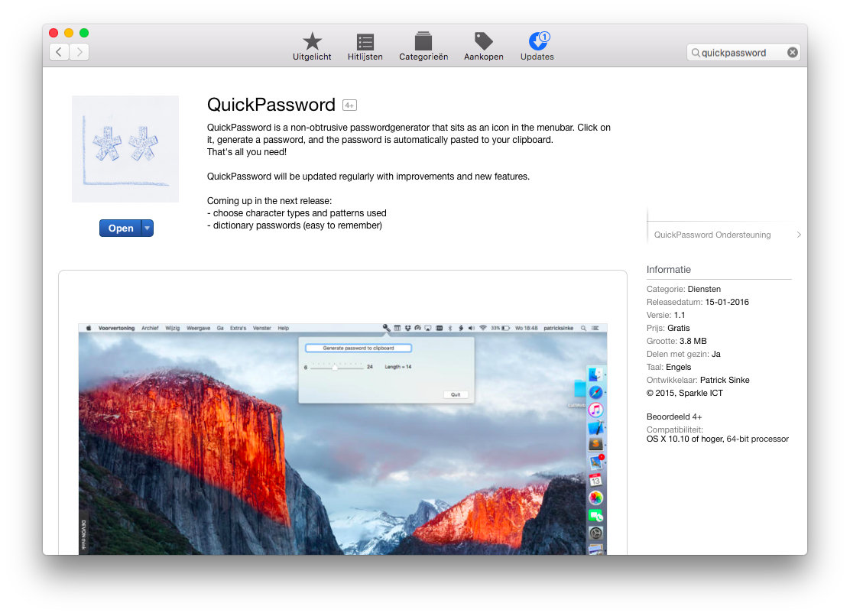The width and height of the screenshot is (850, 616).
Task: Click the size value 3.8 MB
Action: tap(693, 341)
